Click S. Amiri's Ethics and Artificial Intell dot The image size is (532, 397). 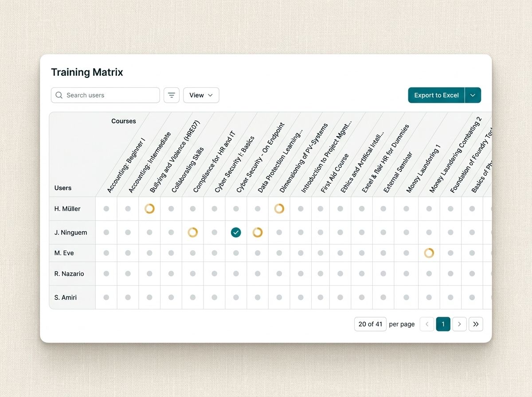tap(340, 297)
